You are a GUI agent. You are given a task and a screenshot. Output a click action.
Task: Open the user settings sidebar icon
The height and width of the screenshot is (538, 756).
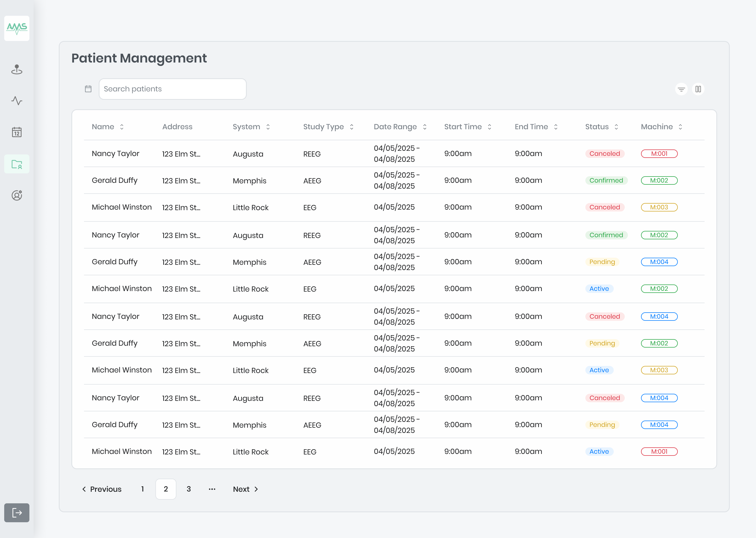(17, 195)
